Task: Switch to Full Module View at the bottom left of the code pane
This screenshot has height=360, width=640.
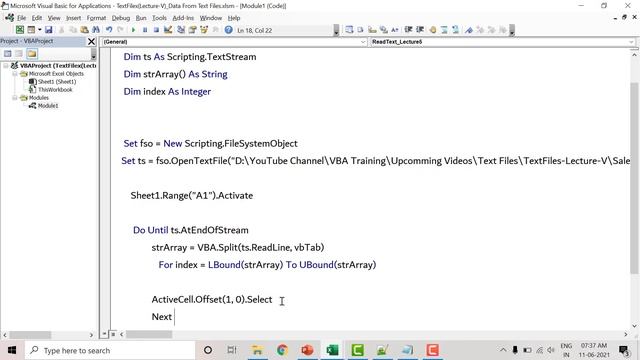Action: [x=113, y=334]
